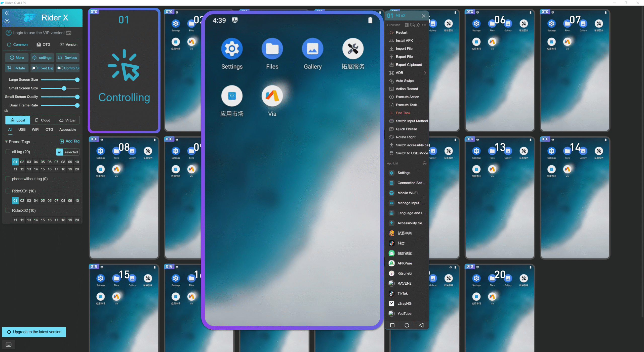The width and height of the screenshot is (644, 352).
Task: Collapse the left sidebar with double-chevron icon
Action: [7, 13]
